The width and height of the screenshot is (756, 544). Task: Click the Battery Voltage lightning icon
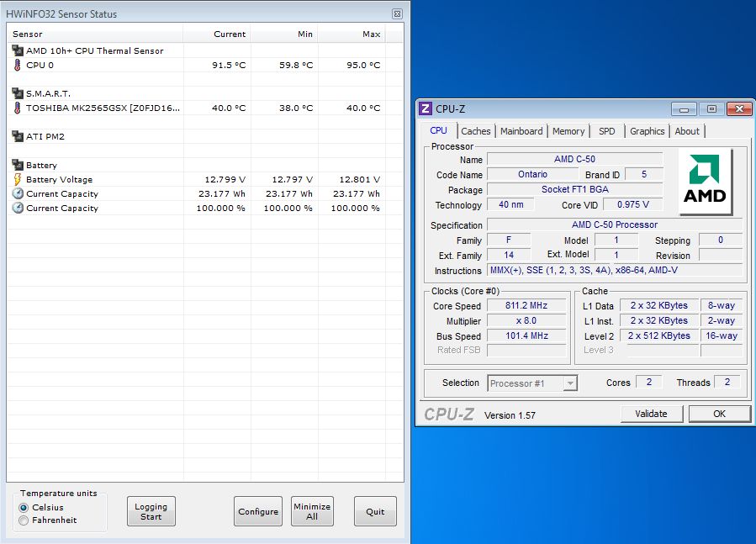18,179
